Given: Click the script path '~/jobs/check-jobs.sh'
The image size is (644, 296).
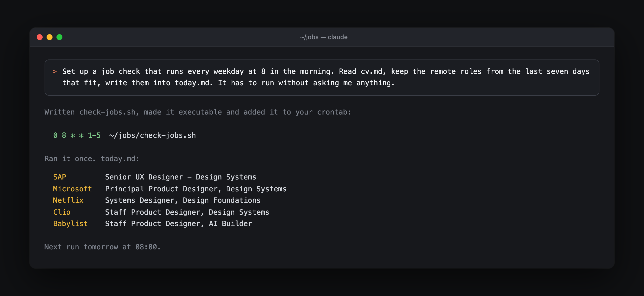Looking at the screenshot, I should click(x=153, y=135).
